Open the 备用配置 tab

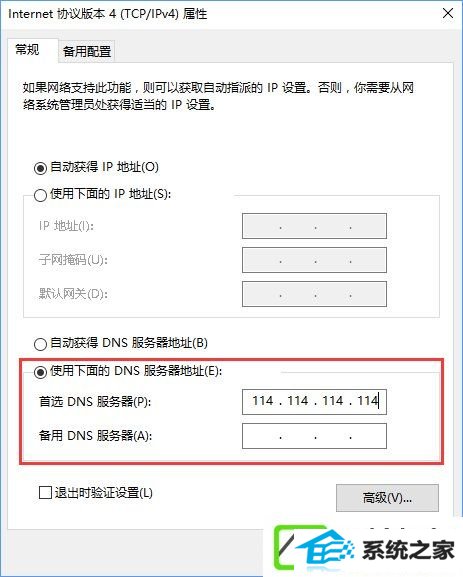click(x=87, y=52)
